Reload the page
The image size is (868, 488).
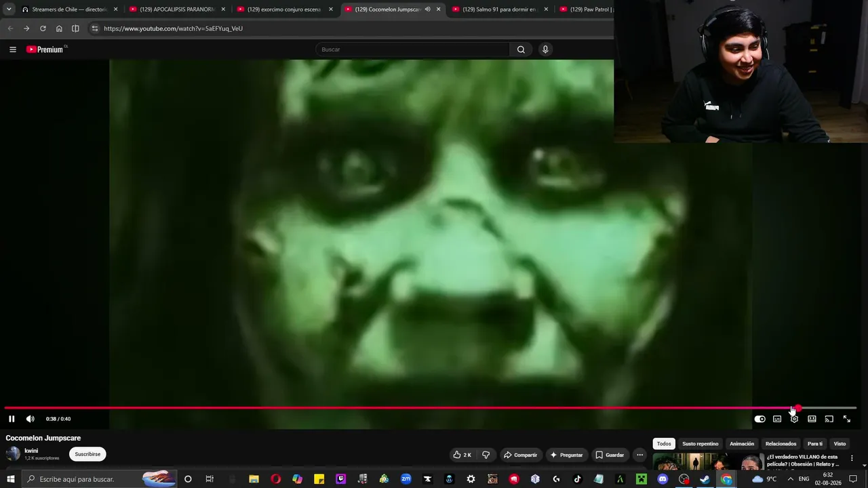(x=43, y=28)
